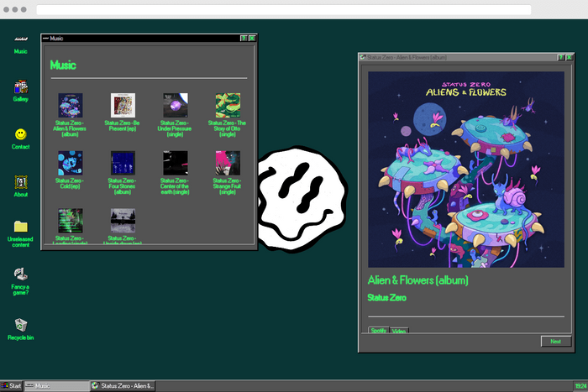588x392 pixels.
Task: Open the Cold EP cover
Action: [70, 163]
